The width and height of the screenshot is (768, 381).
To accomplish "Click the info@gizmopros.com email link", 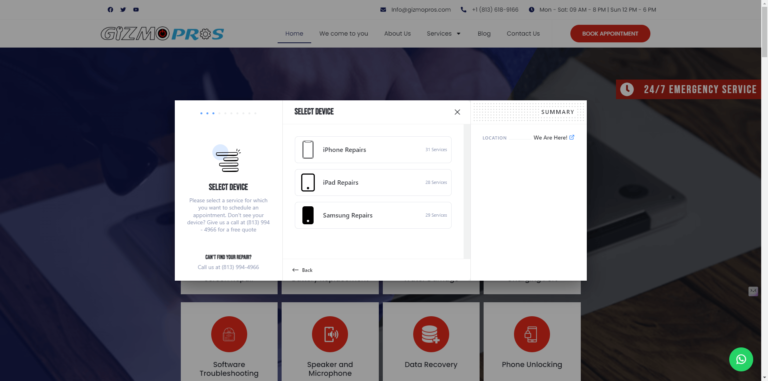I will (x=421, y=9).
